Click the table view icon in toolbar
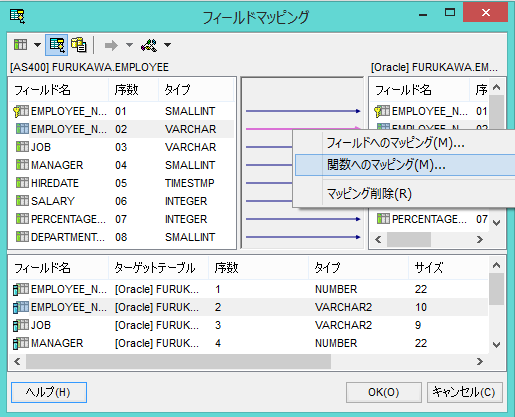Screen dimensions: 515x417 (x=20, y=45)
